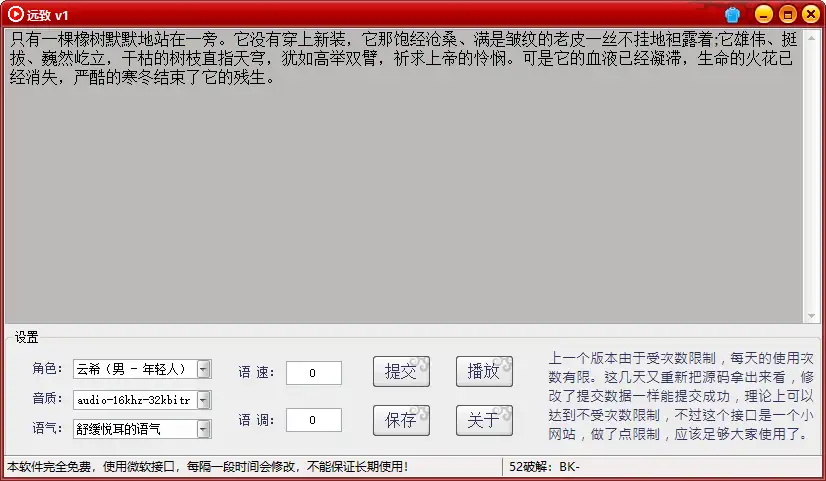Maximize the 远致 window
Screen dimensions: 826x481
coord(787,14)
